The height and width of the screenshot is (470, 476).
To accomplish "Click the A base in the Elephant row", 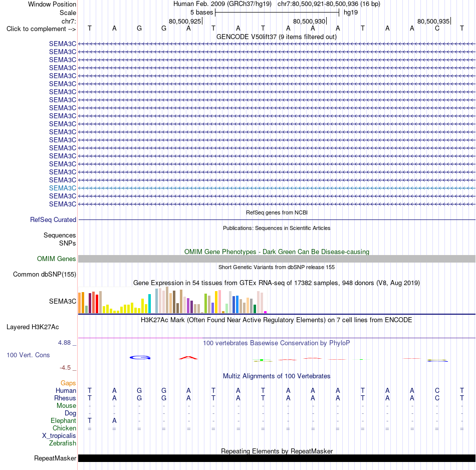I will pos(114,420).
